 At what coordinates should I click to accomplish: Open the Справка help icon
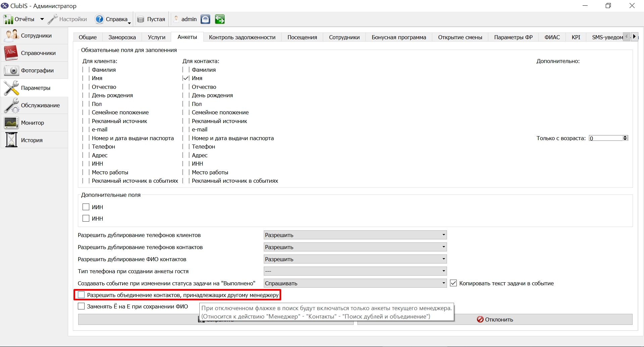tap(99, 19)
